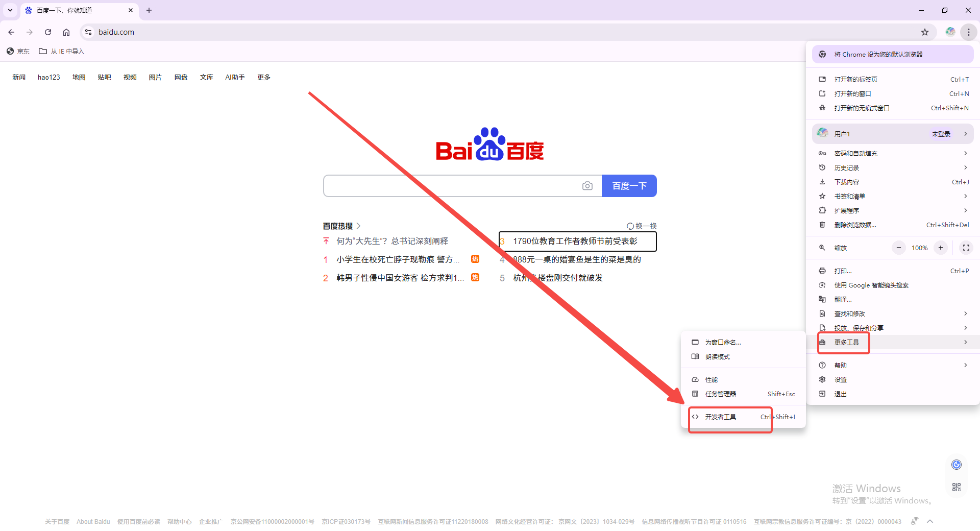The image size is (980, 531).
Task: Open 设置 from the Chrome menu
Action: click(893, 379)
